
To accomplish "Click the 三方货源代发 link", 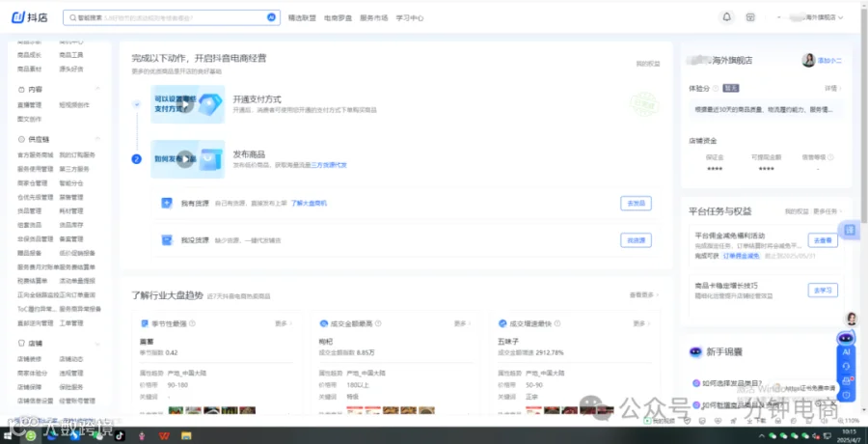I will [329, 165].
